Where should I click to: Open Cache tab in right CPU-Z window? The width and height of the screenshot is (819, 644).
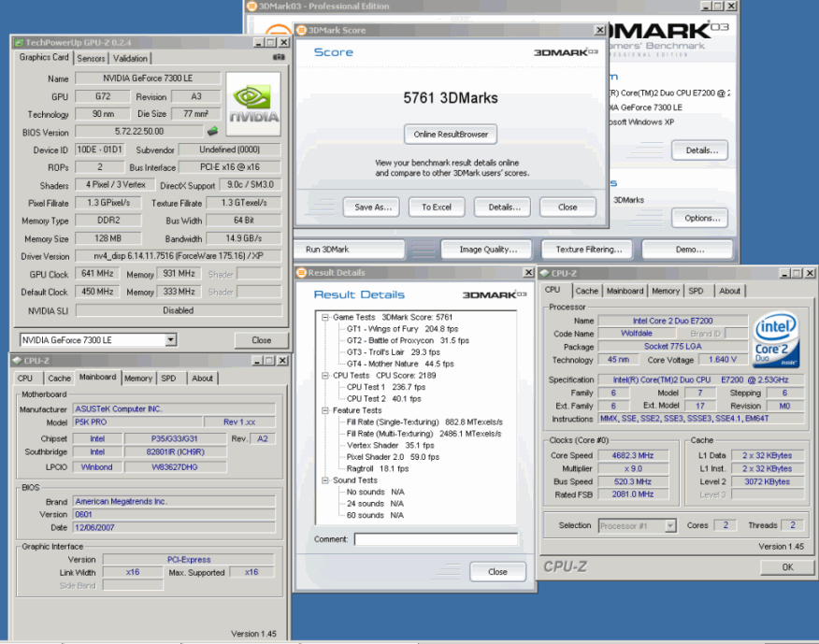pyautogui.click(x=586, y=291)
